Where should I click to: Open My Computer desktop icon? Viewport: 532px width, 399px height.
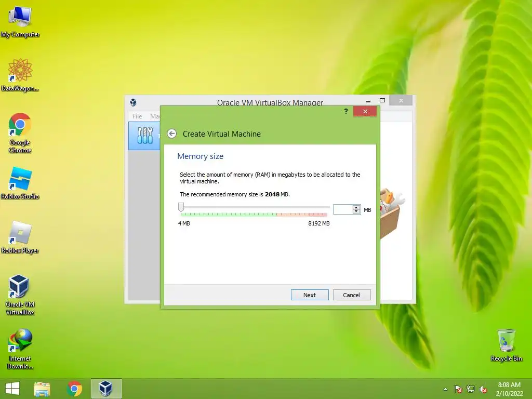20,22
